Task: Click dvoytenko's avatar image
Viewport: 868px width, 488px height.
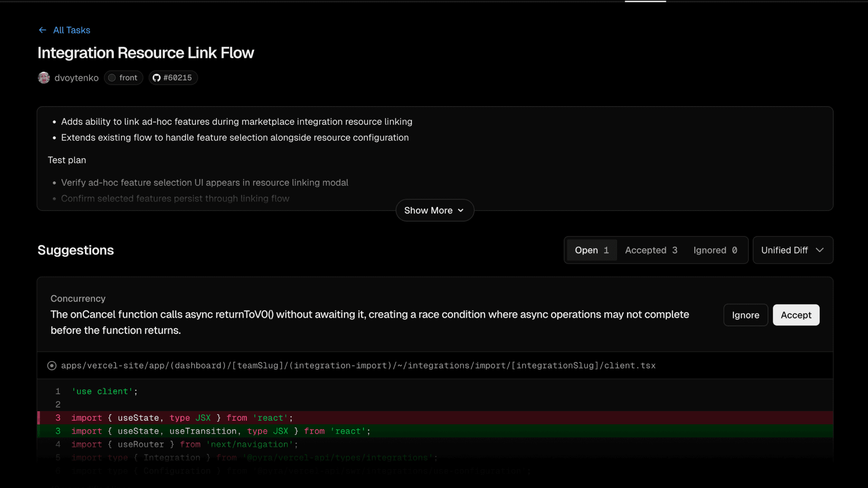Action: (44, 78)
